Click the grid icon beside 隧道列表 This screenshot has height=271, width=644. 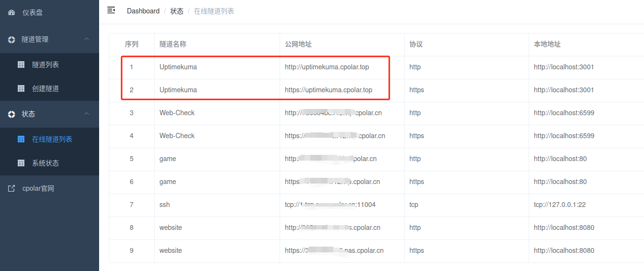click(x=21, y=65)
